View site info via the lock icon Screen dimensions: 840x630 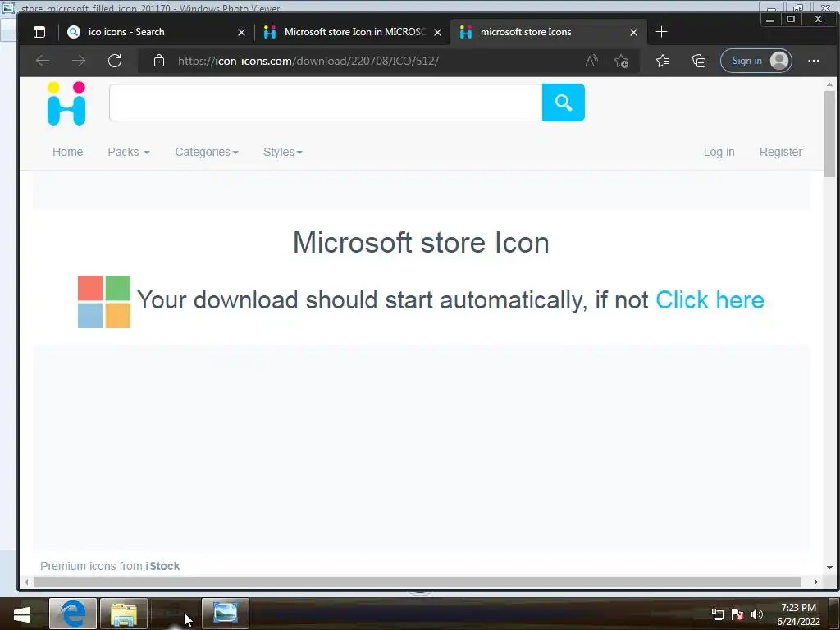159,61
